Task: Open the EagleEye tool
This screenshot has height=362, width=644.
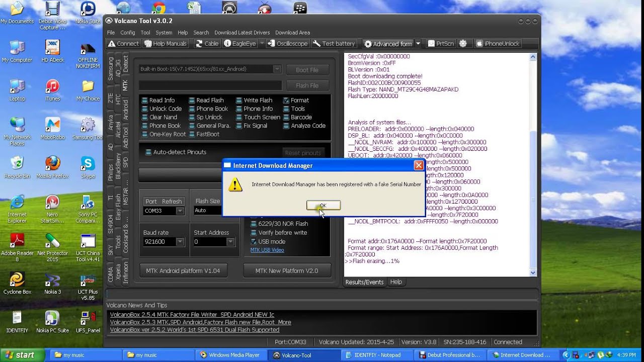Action: (240, 44)
